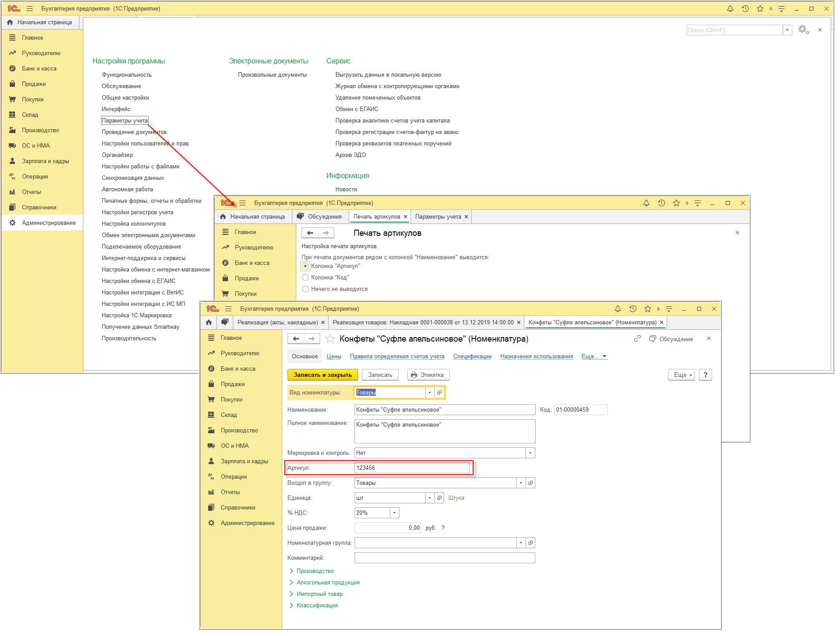840x636 pixels.
Task: Click the forward arrow in Печать артикулов form
Action: [326, 233]
